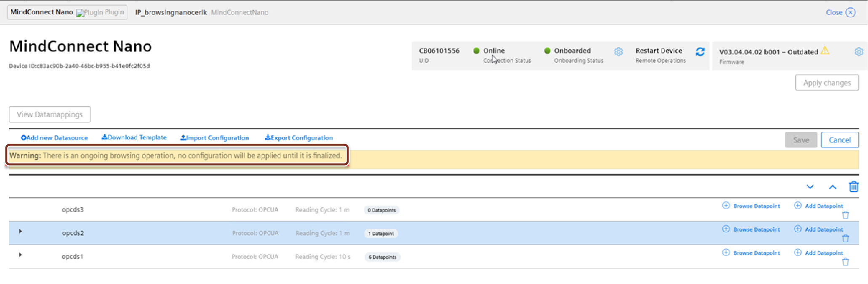Click the onboarding status settings gear

pos(618,52)
